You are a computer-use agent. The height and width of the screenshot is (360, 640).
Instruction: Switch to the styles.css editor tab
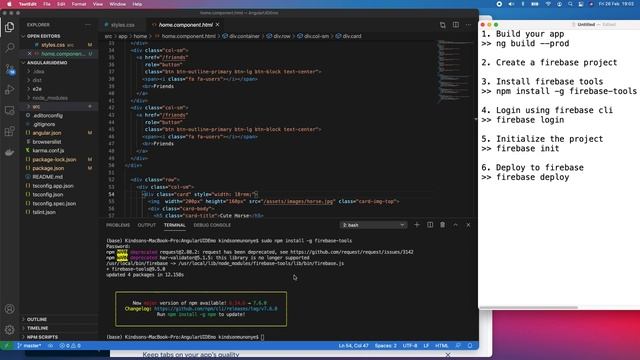click(121, 25)
